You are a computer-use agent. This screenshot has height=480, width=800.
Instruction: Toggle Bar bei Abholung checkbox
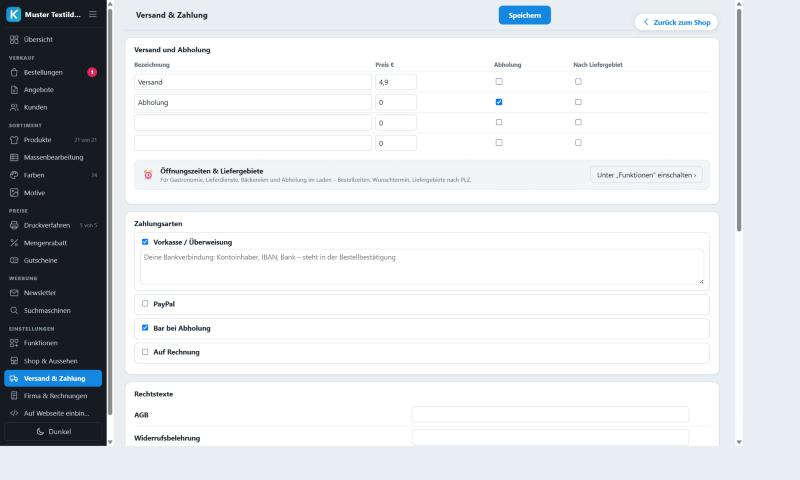[145, 327]
